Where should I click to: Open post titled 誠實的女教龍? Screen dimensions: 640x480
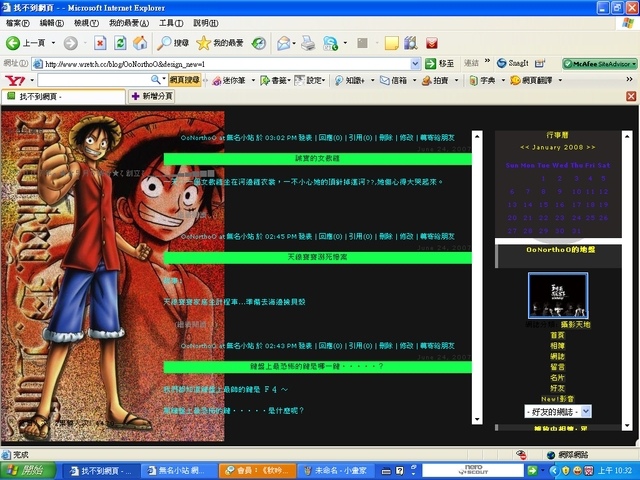coord(318,158)
